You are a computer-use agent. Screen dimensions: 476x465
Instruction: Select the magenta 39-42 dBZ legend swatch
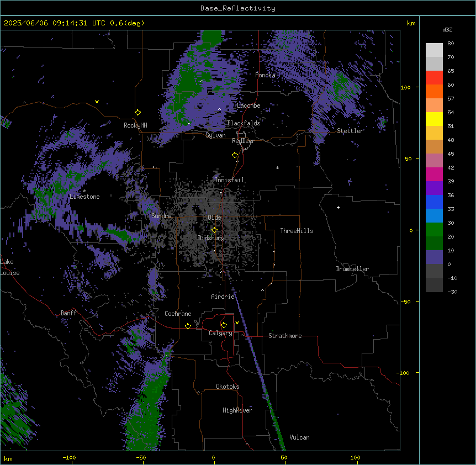434,174
